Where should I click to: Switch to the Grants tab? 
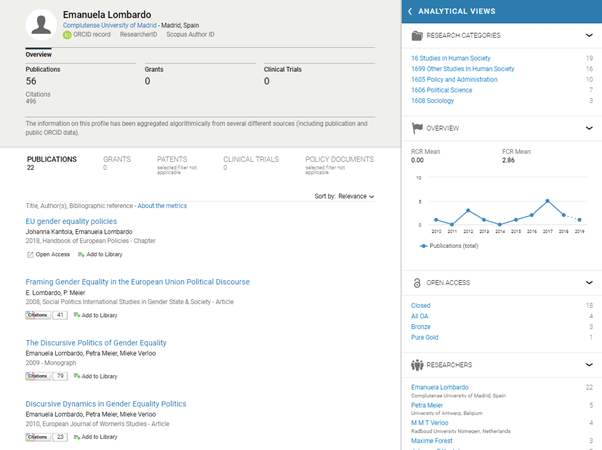[x=117, y=159]
